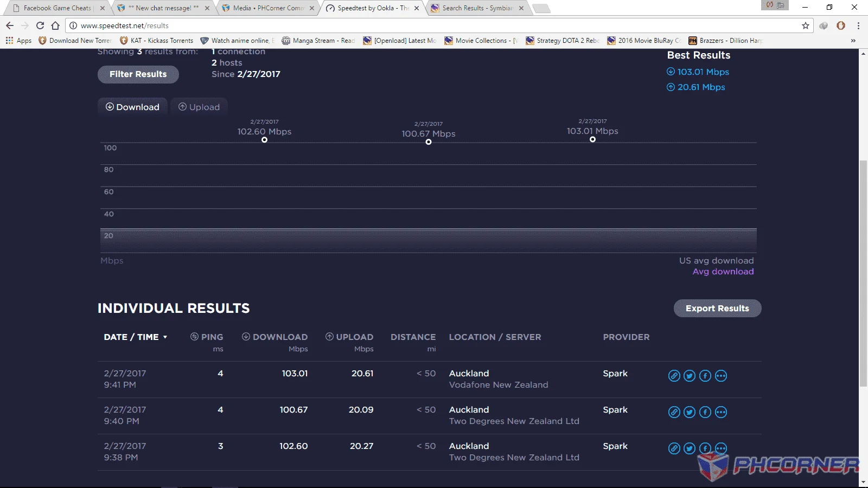Screen dimensions: 868x488
Task: Close the Facebook Game Cheats tab
Action: tap(102, 8)
